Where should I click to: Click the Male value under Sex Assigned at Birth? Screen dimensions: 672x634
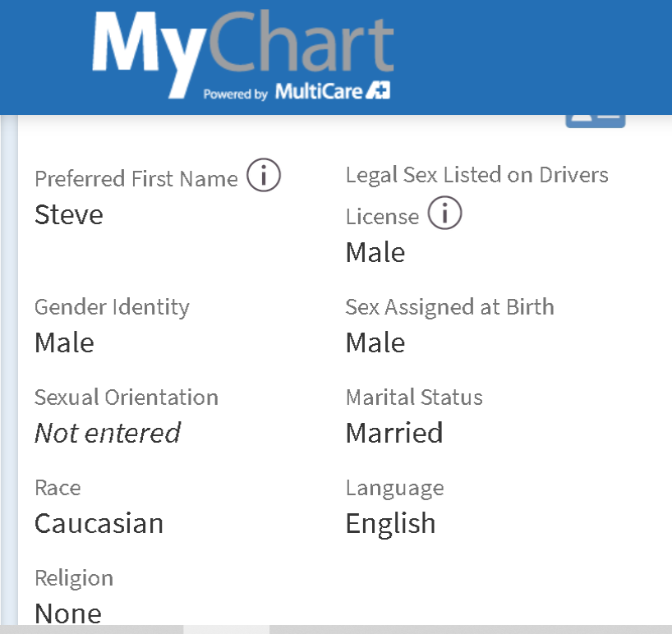click(x=375, y=342)
